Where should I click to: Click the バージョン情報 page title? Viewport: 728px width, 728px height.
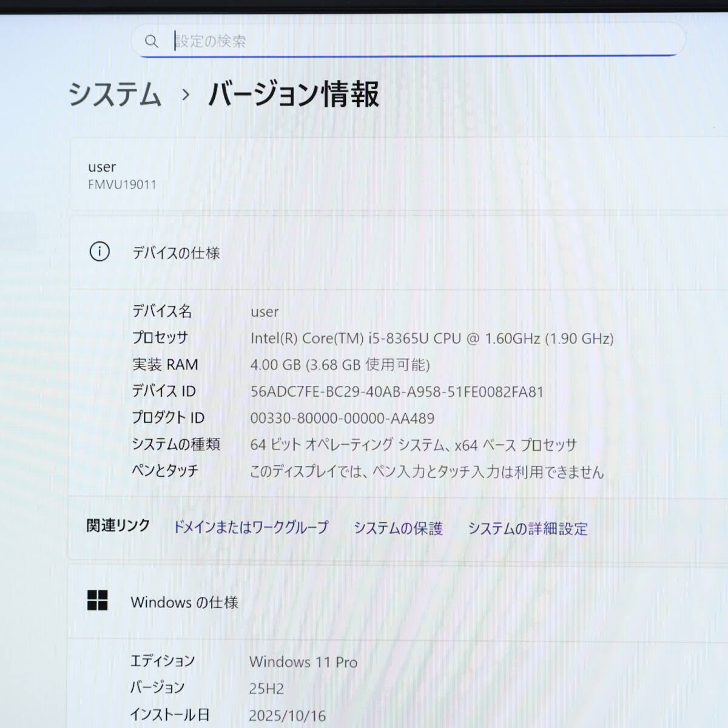point(294,95)
